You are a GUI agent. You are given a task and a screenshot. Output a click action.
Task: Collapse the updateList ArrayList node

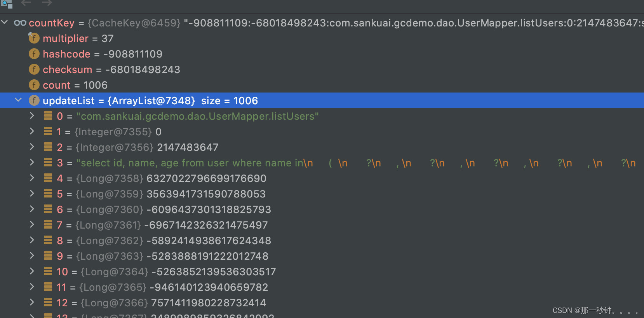18,100
